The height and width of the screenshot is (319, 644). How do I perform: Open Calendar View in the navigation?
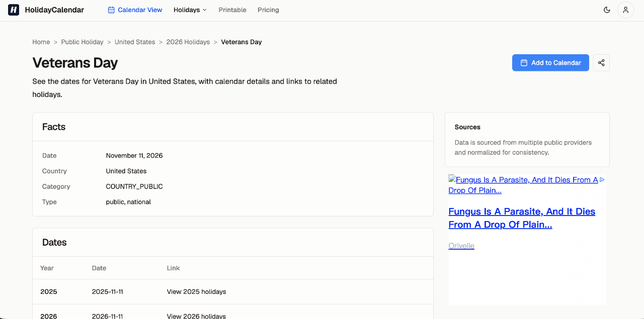pyautogui.click(x=135, y=10)
